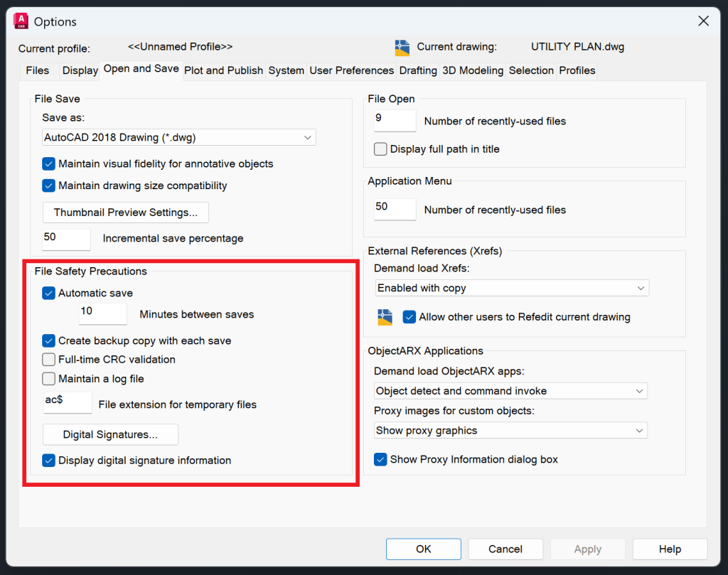The image size is (728, 575).
Task: Uncheck Show Proxy Information dialog box
Action: pyautogui.click(x=380, y=459)
